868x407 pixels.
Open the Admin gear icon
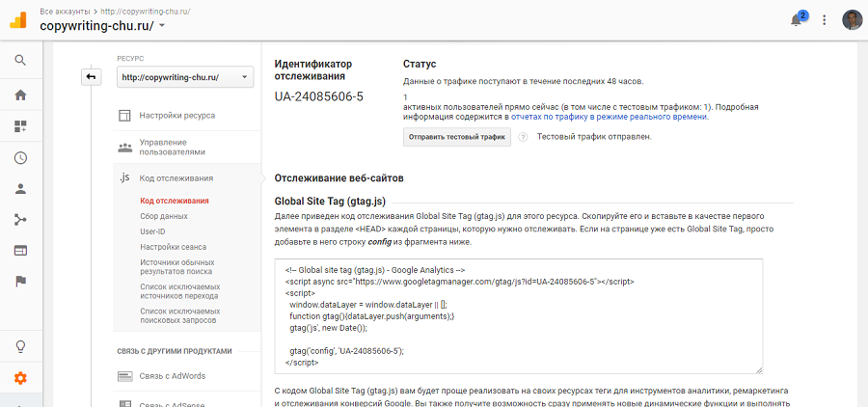click(20, 378)
